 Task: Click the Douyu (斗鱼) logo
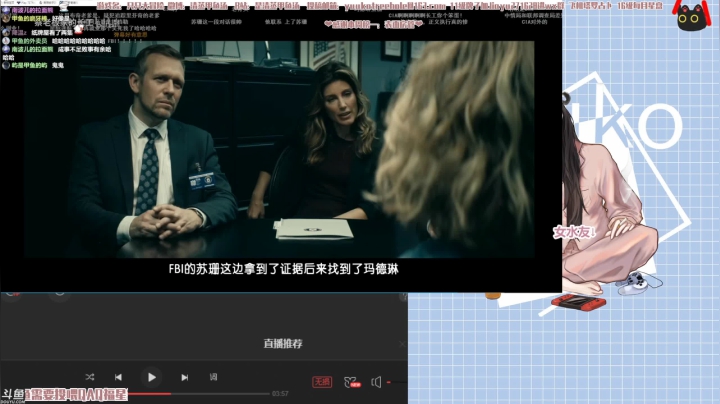[x=13, y=395]
